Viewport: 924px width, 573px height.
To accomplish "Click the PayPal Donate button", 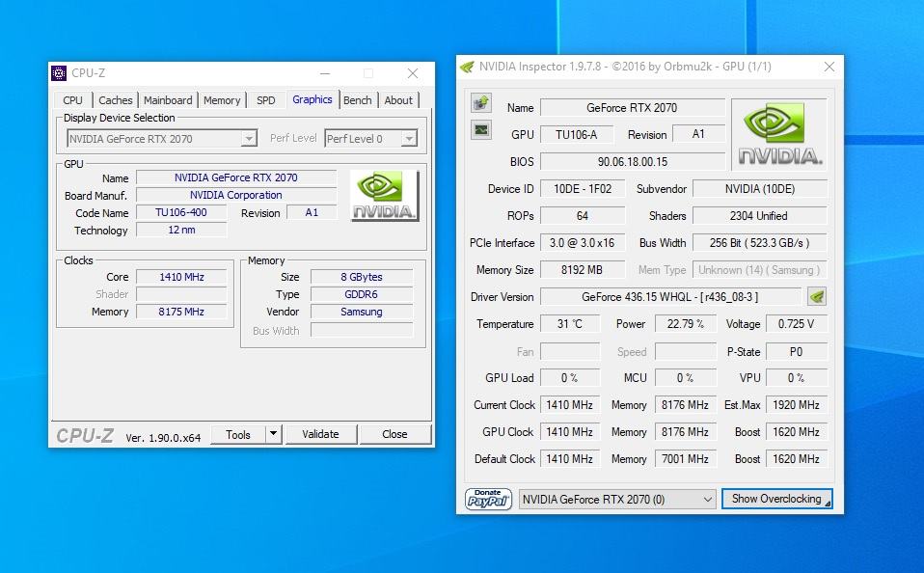I will pyautogui.click(x=488, y=500).
